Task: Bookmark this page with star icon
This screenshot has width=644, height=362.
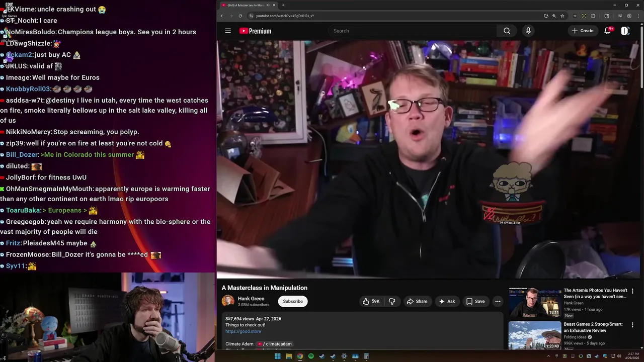Action: coord(562,16)
